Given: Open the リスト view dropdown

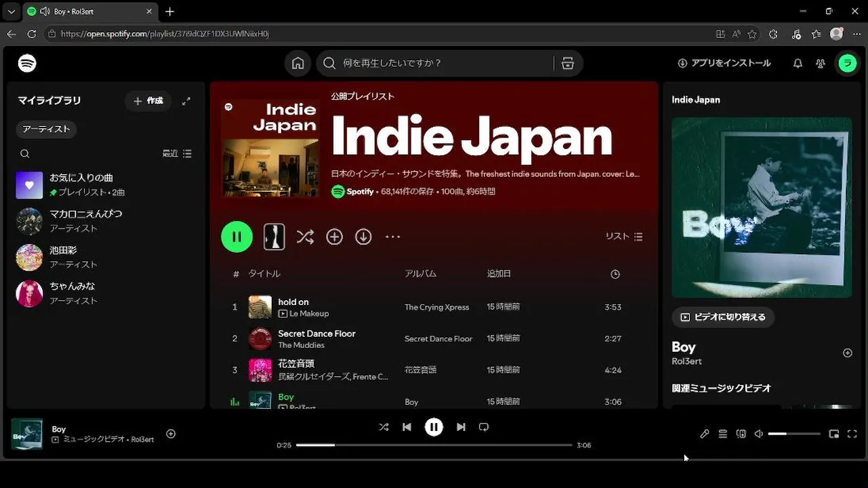Looking at the screenshot, I should 624,237.
